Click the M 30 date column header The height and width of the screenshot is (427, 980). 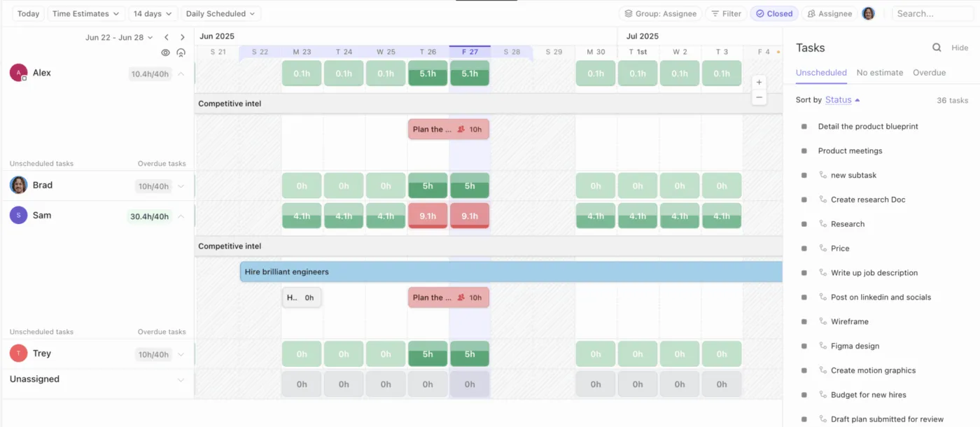pyautogui.click(x=596, y=52)
